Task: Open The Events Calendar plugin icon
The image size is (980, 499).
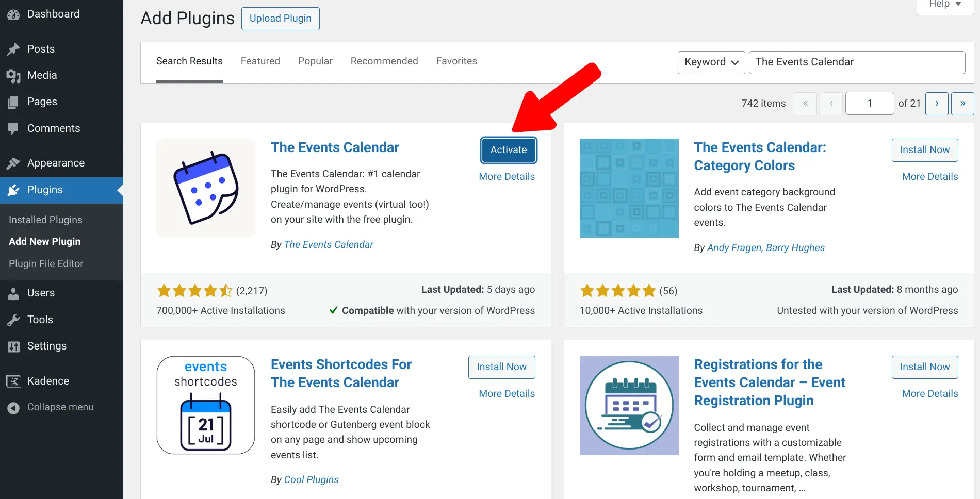Action: coord(206,188)
